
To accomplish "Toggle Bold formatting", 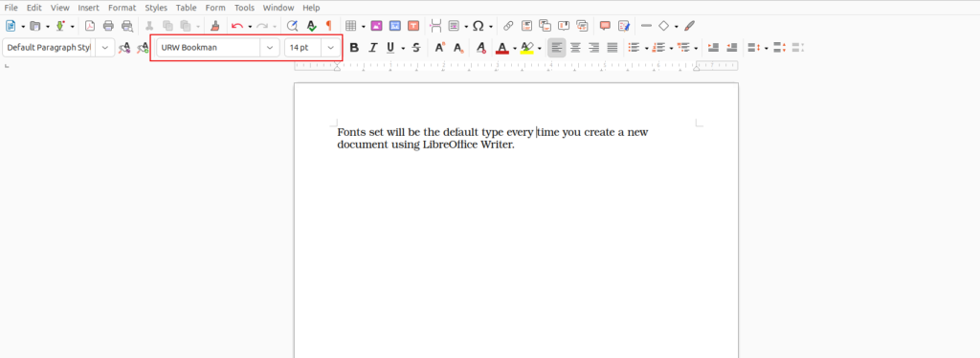I will 354,48.
